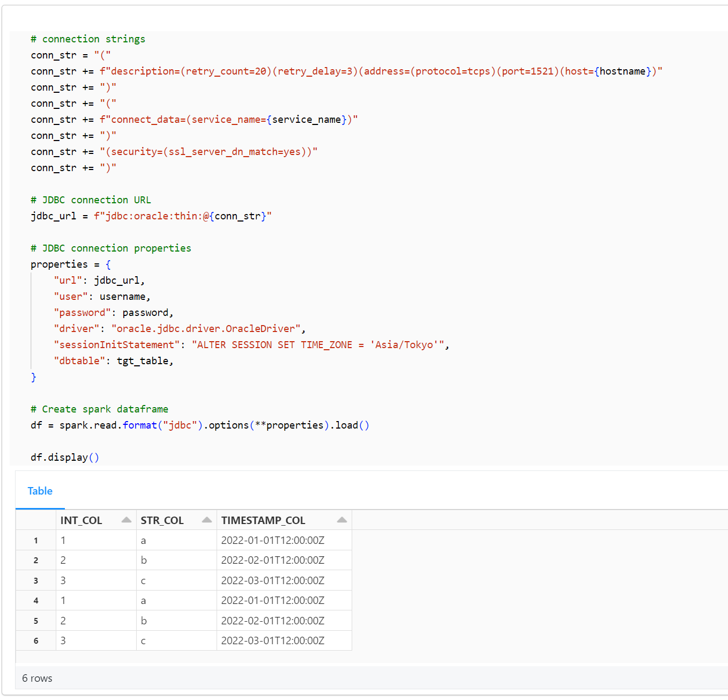The height and width of the screenshot is (700, 728).
Task: Click timestamp cell in row 2
Action: (x=284, y=560)
